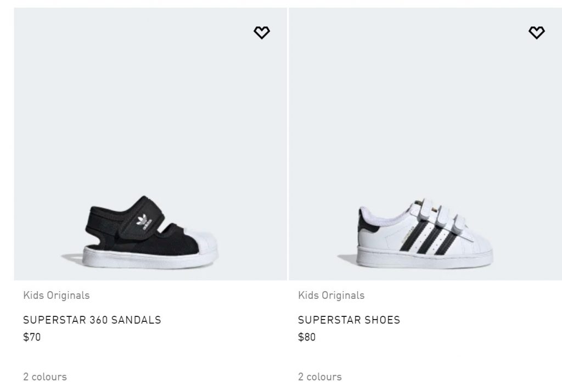Add Superstar 360 Sandals to wishlist
This screenshot has height=392, width=562.
click(262, 33)
